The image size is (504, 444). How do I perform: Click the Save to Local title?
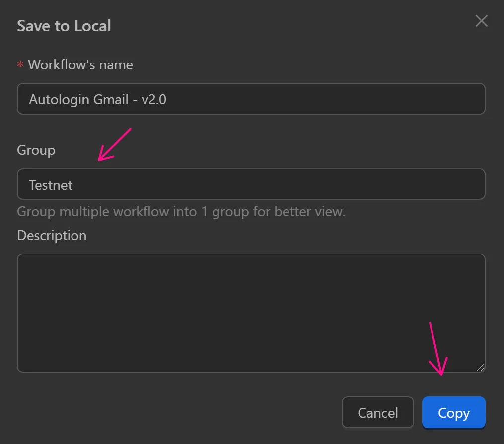click(x=64, y=25)
